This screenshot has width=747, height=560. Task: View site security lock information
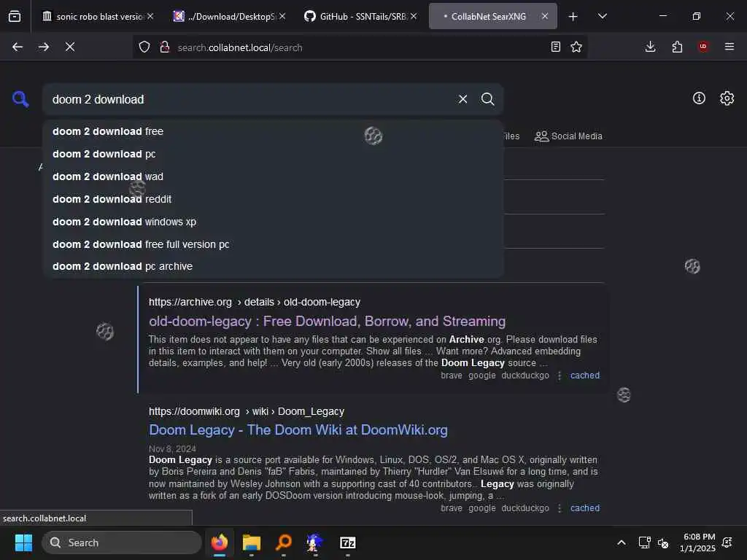click(165, 47)
